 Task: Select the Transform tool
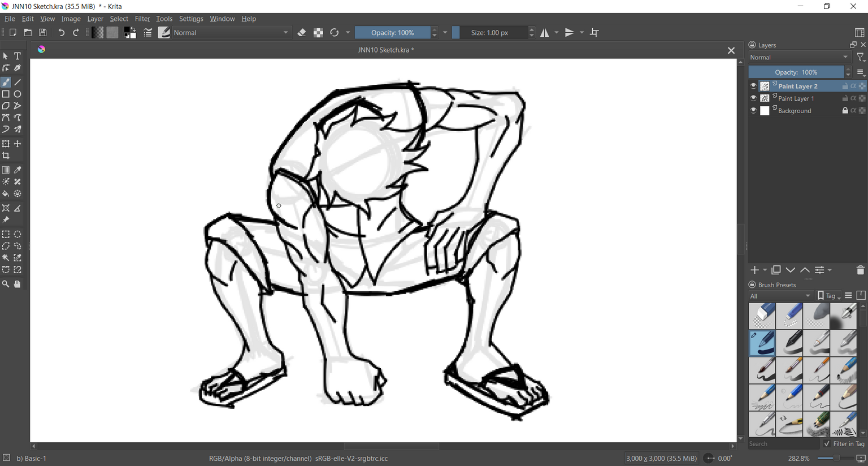pyautogui.click(x=6, y=144)
